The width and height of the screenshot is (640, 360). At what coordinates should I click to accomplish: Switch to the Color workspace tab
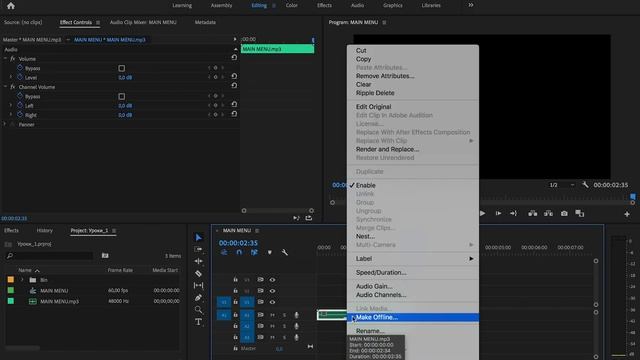(291, 5)
